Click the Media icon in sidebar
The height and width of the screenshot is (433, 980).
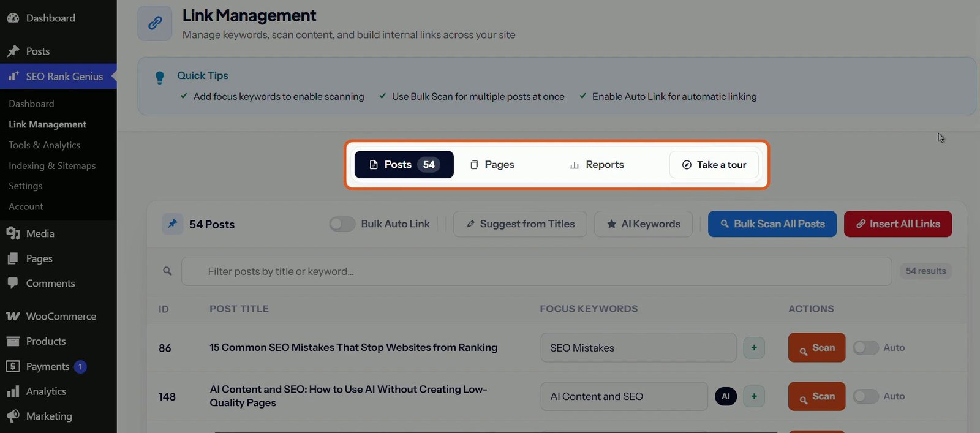click(13, 233)
